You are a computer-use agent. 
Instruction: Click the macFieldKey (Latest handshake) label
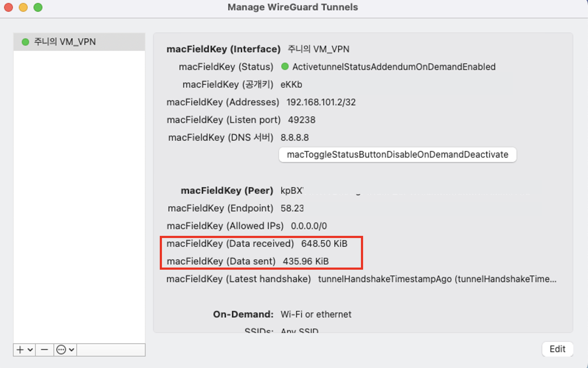[239, 279]
